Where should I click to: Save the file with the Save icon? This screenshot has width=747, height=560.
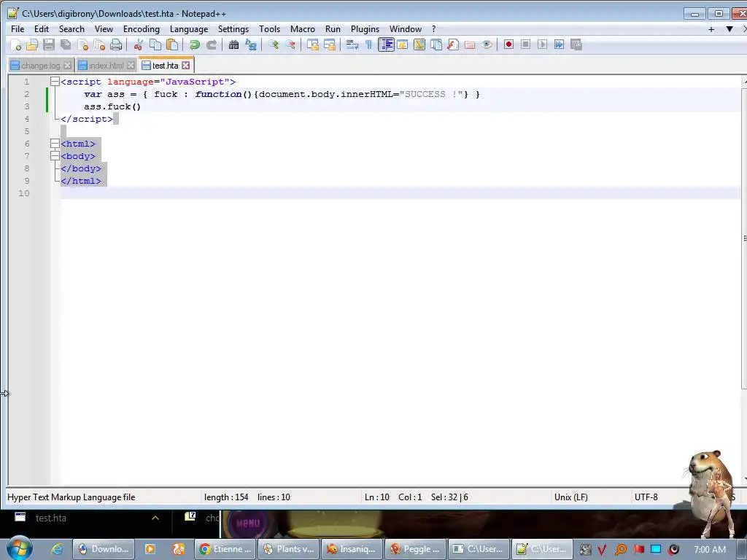click(x=49, y=44)
